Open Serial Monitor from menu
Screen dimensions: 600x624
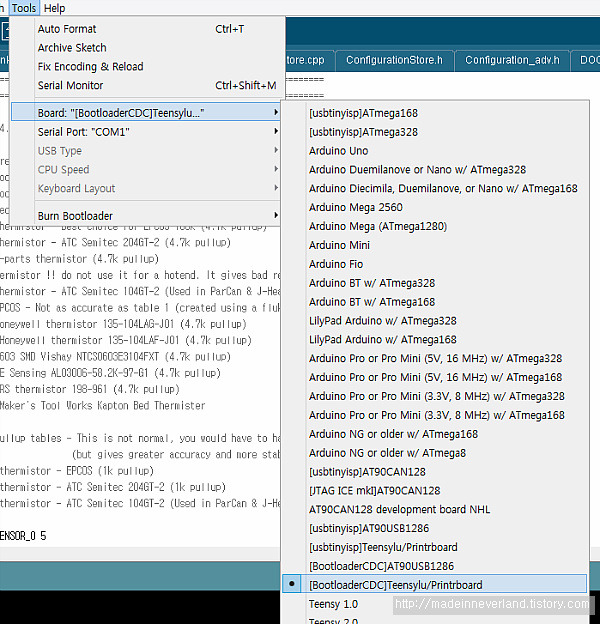146,85
